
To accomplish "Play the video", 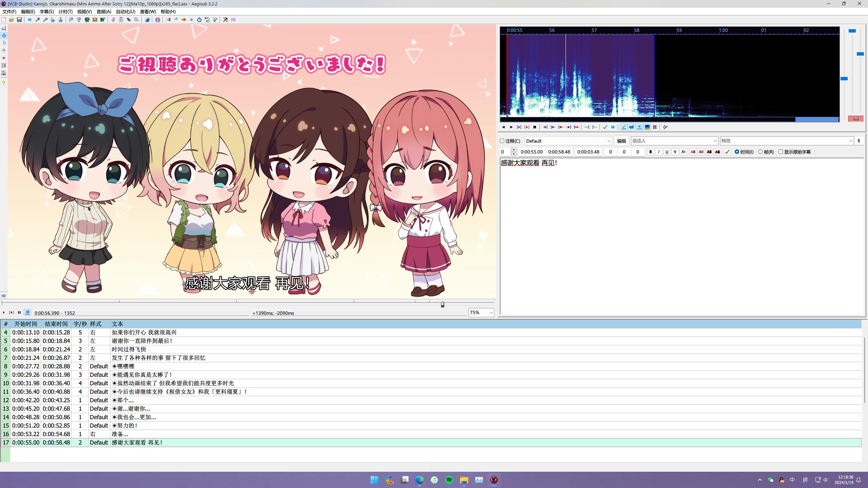I will pyautogui.click(x=4, y=312).
